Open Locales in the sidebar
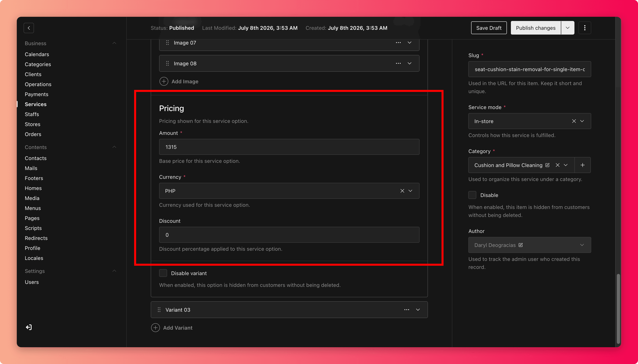 [34, 258]
